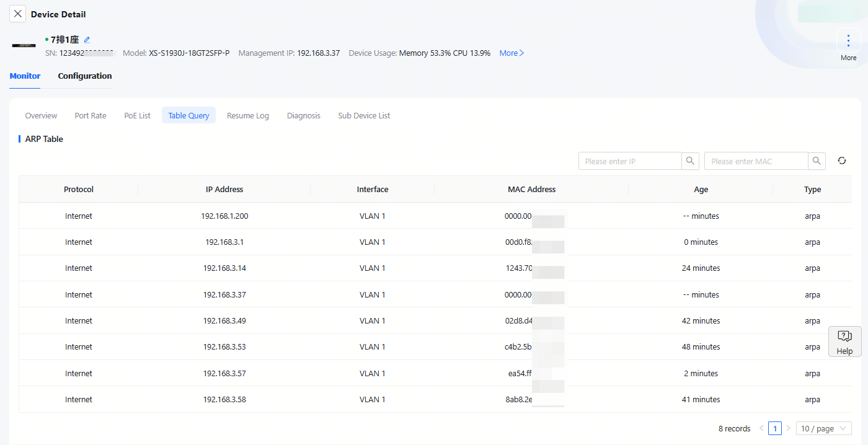The image size is (868, 445).
Task: Click the Please enter MAC field
Action: click(756, 161)
